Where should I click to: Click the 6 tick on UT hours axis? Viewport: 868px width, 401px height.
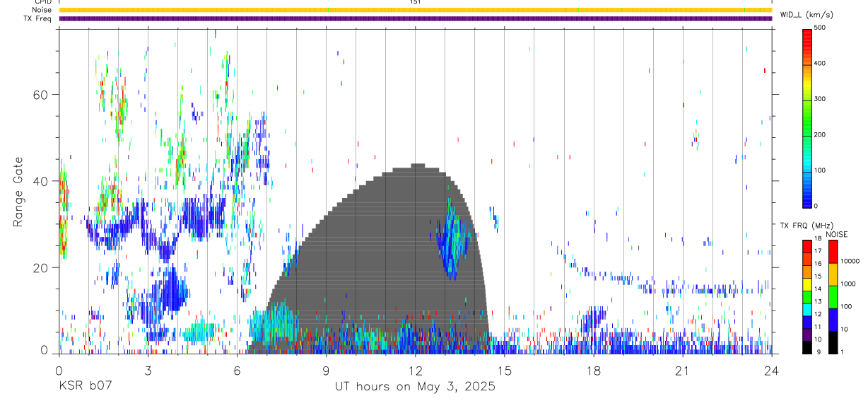237,371
